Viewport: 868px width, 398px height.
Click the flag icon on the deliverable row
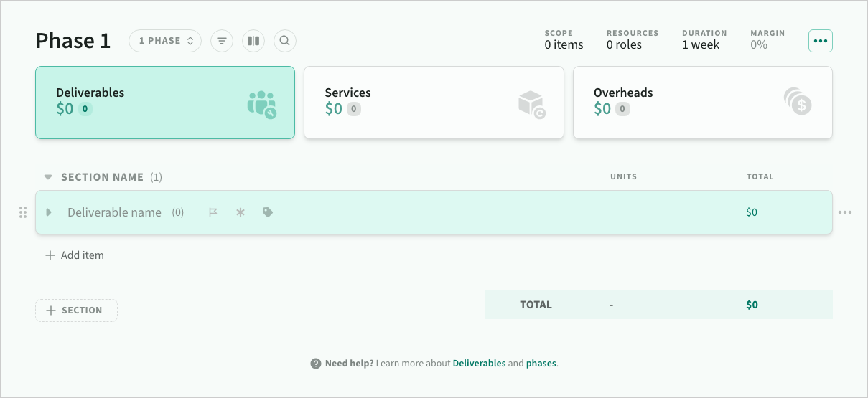click(x=213, y=212)
